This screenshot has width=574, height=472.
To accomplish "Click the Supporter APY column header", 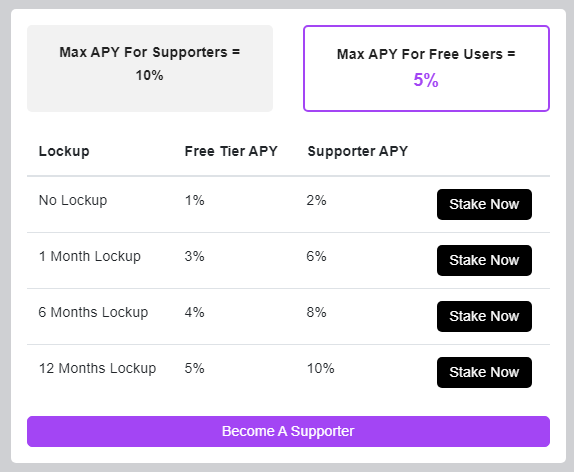I will pyautogui.click(x=358, y=151).
